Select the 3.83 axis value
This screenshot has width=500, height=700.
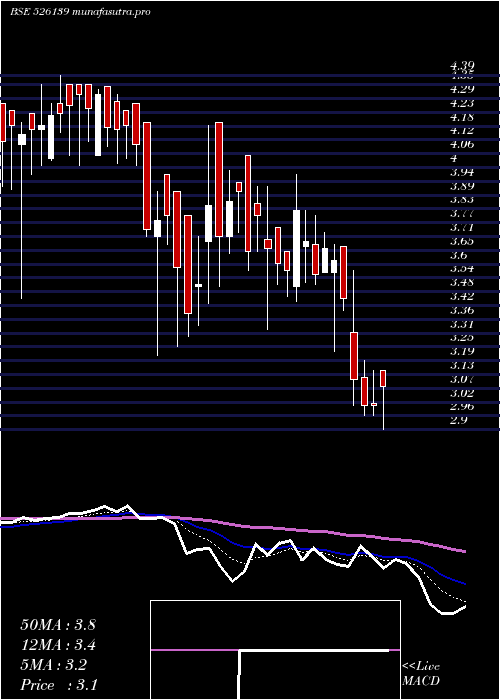click(x=462, y=200)
